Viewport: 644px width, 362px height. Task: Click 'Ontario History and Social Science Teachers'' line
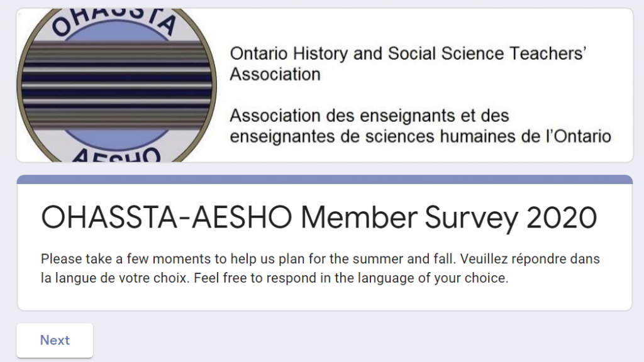click(408, 53)
